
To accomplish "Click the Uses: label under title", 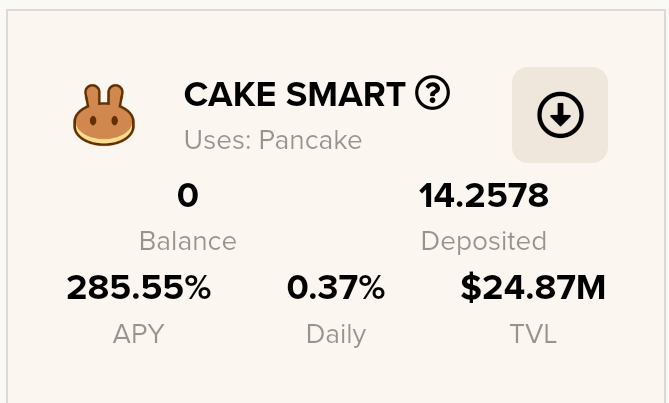I will 218,140.
